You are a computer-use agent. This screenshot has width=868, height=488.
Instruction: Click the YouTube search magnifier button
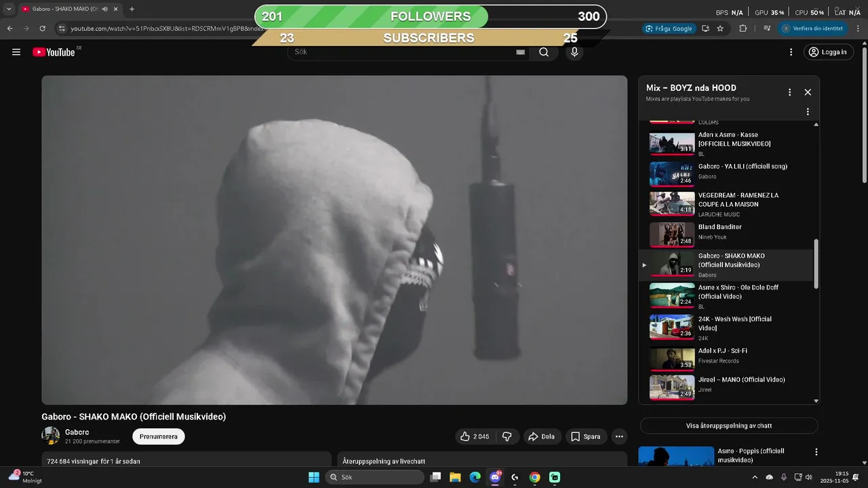coord(544,52)
